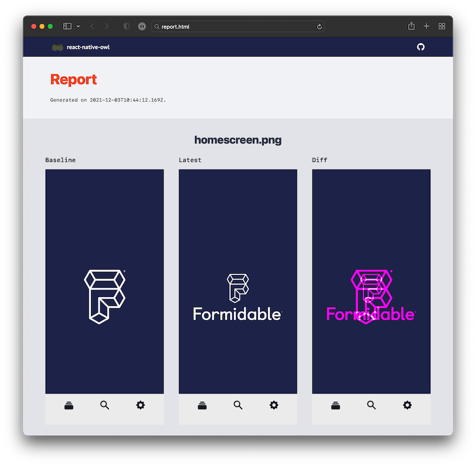The height and width of the screenshot is (466, 476).
Task: Click the owl logo icon in header
Action: 57,48
